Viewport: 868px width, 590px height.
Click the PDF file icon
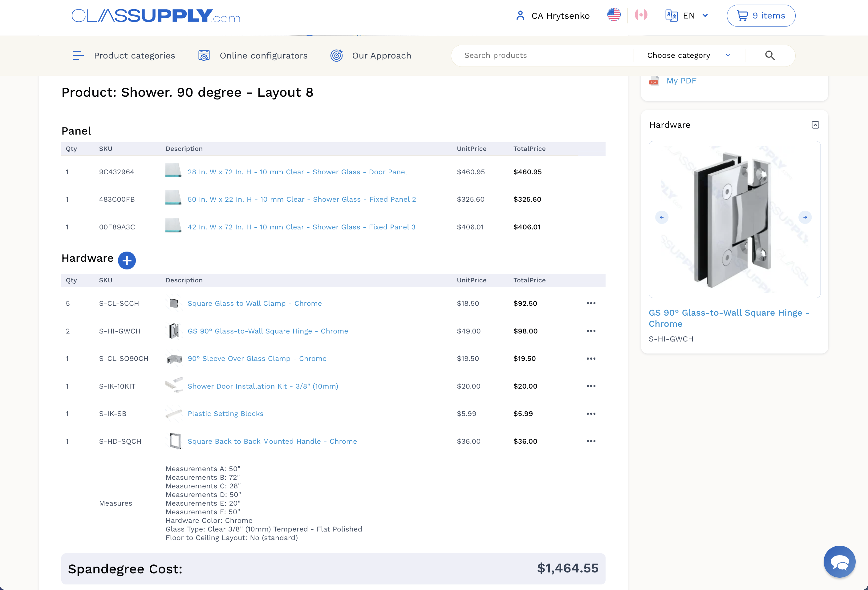[654, 81]
